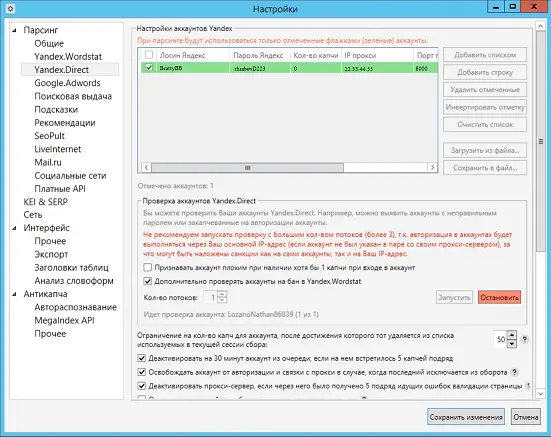This screenshot has width=551, height=437.
Task: Click up arrow of settings vertical scrollbar
Action: 541,26
